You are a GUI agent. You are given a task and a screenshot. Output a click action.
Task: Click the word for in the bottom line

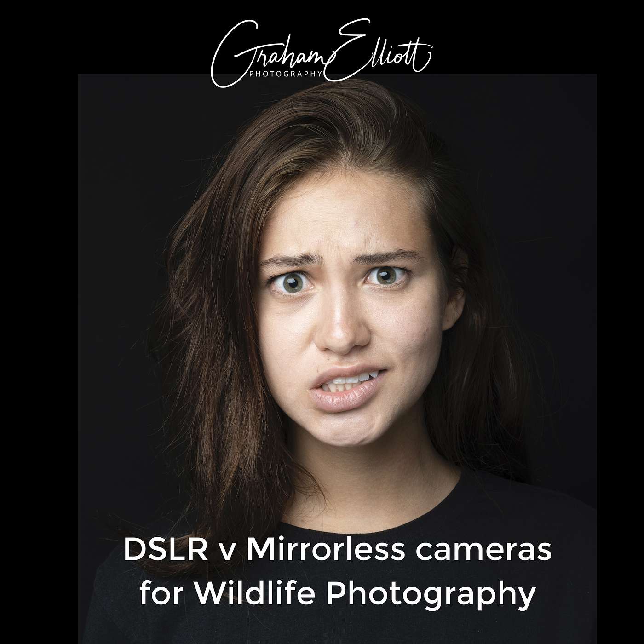[161, 594]
